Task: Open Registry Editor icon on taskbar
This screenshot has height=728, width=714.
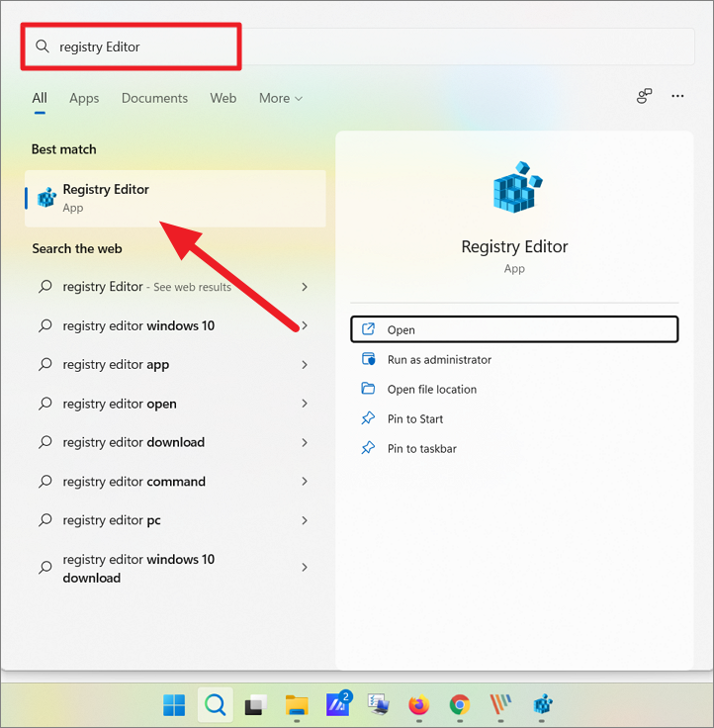Action: coord(542,704)
